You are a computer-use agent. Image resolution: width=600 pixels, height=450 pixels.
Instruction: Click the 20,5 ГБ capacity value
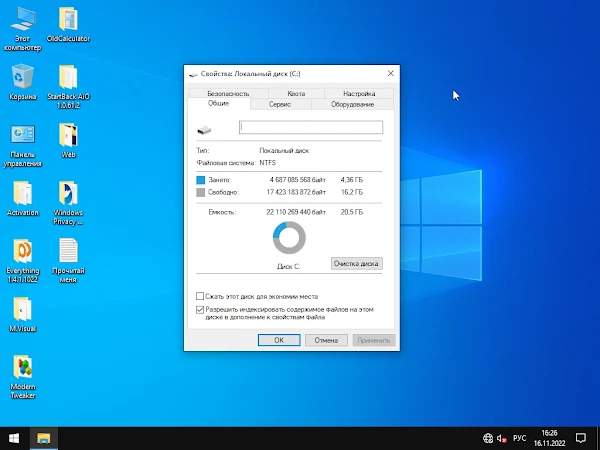(x=352, y=212)
